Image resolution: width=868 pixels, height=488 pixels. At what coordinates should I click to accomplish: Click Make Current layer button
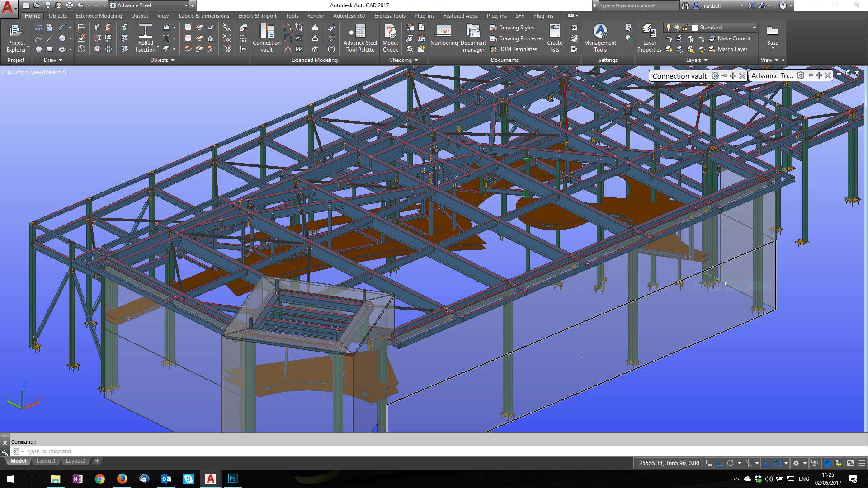730,38
